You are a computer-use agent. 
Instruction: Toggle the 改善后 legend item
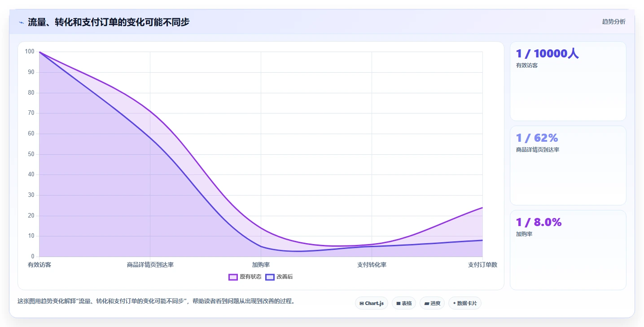click(x=279, y=277)
